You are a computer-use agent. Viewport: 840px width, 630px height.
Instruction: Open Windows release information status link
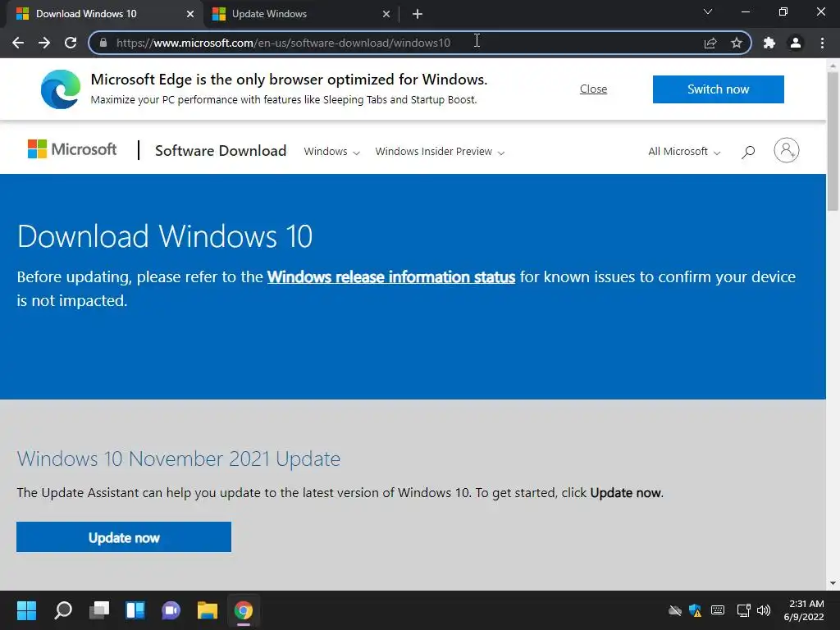pos(391,277)
